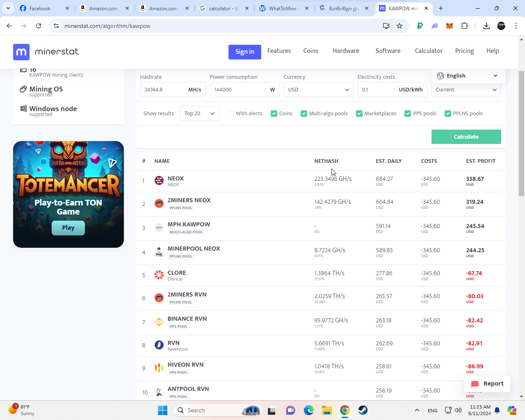Click the NEOX coin icon
Image resolution: width=525 pixels, height=420 pixels.
coord(159,180)
